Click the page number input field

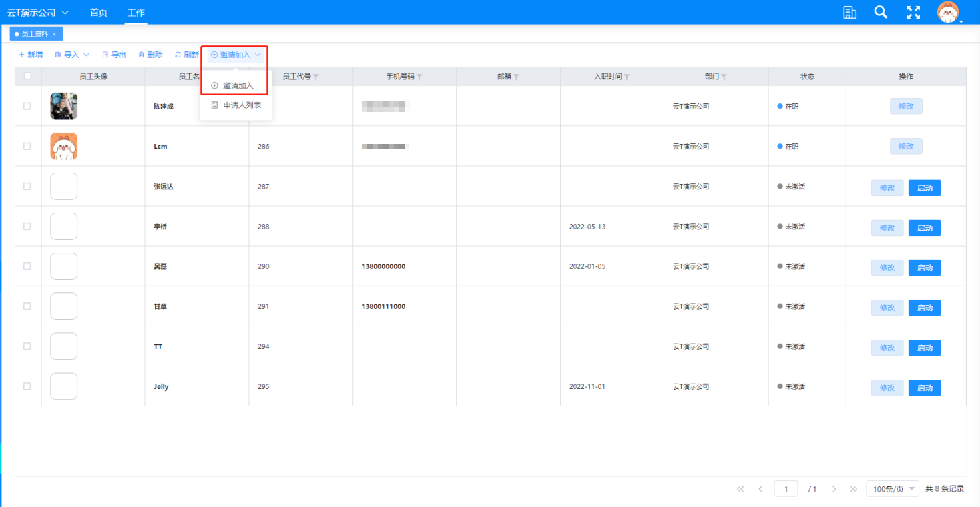tap(786, 489)
